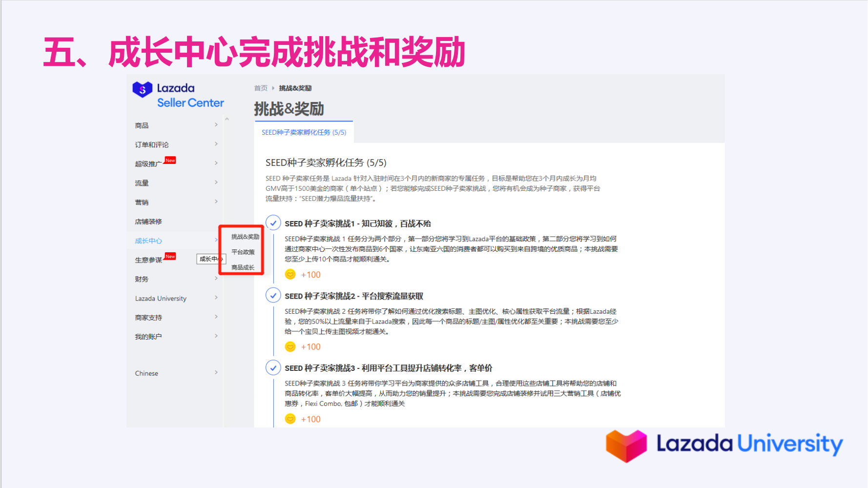Click the breadcrumb separator arrow

(273, 88)
